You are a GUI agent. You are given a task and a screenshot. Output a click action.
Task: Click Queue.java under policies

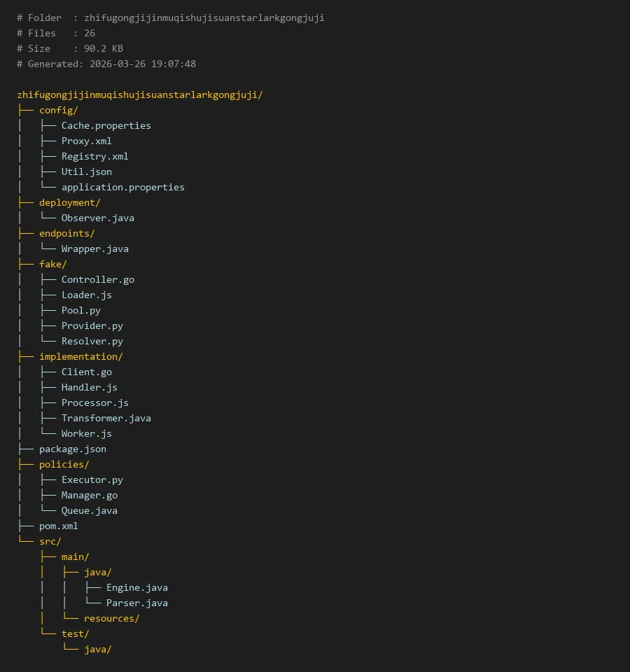pos(89,510)
